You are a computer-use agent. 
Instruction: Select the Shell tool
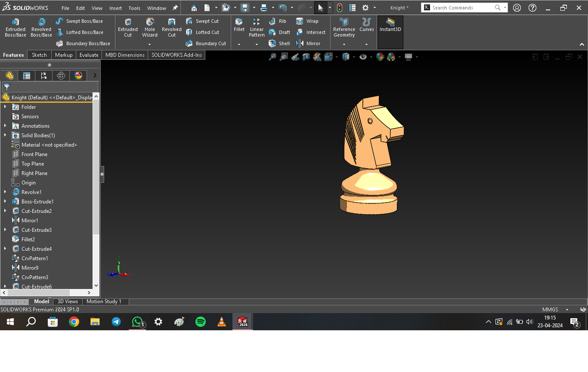[279, 43]
